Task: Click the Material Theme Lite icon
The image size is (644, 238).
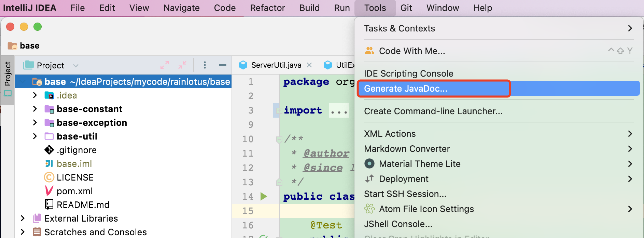Action: tap(369, 163)
